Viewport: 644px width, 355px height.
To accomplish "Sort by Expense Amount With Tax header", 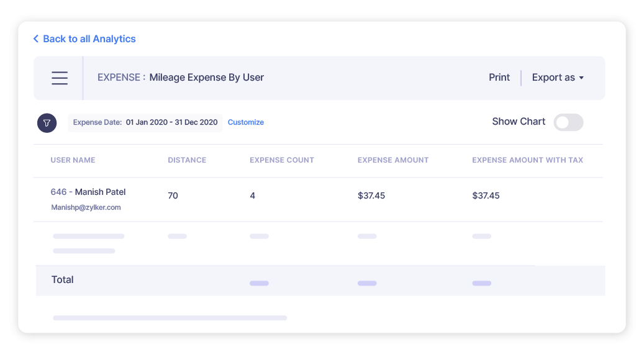I will 527,160.
